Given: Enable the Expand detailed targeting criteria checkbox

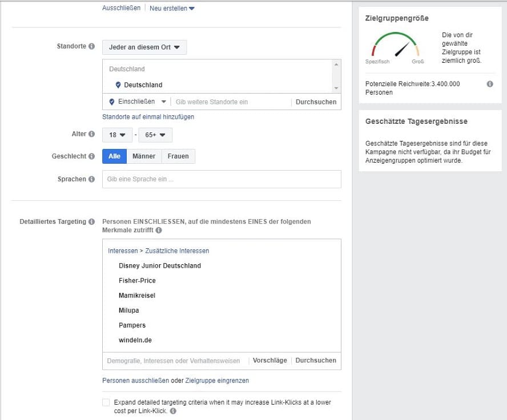Looking at the screenshot, I should [106, 402].
